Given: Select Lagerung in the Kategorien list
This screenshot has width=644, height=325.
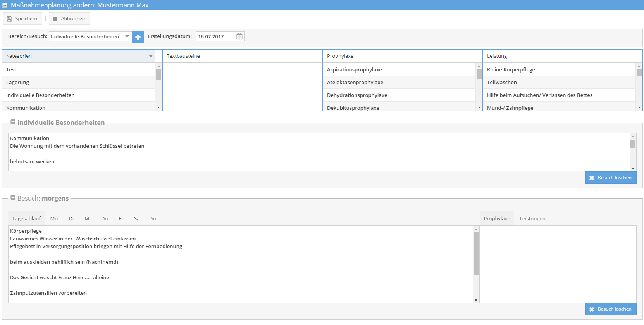Looking at the screenshot, I should (18, 83).
